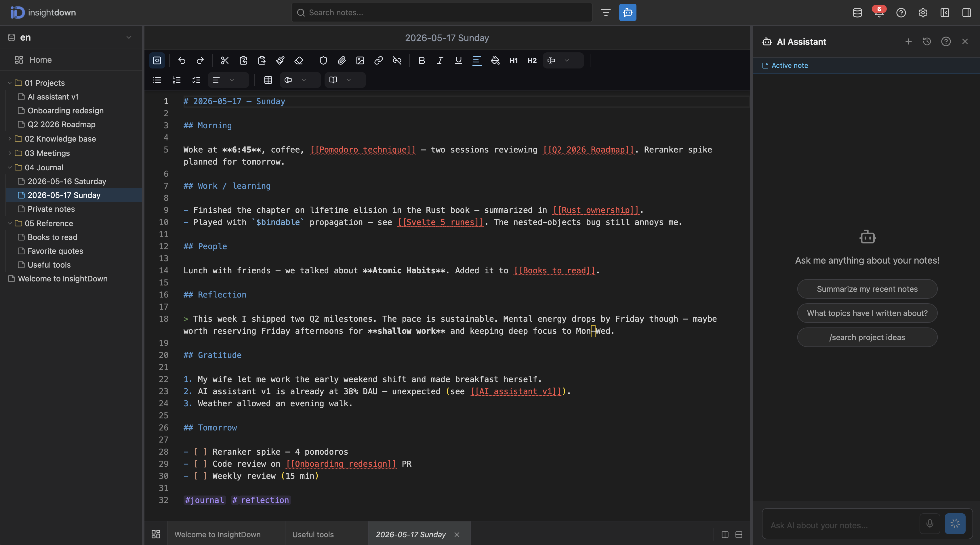Screen dimensions: 980x545
Task: Open the dropdown next to table icon
Action: 300,80
